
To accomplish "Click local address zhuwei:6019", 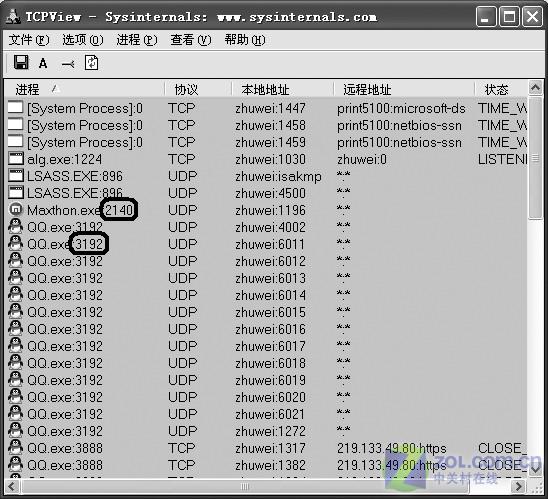I will coord(271,380).
